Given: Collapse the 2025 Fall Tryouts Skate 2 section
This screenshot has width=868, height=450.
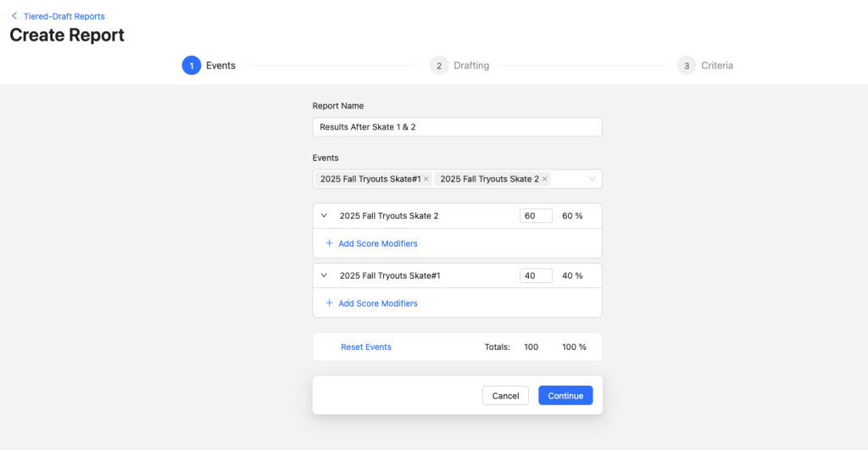Looking at the screenshot, I should click(325, 216).
